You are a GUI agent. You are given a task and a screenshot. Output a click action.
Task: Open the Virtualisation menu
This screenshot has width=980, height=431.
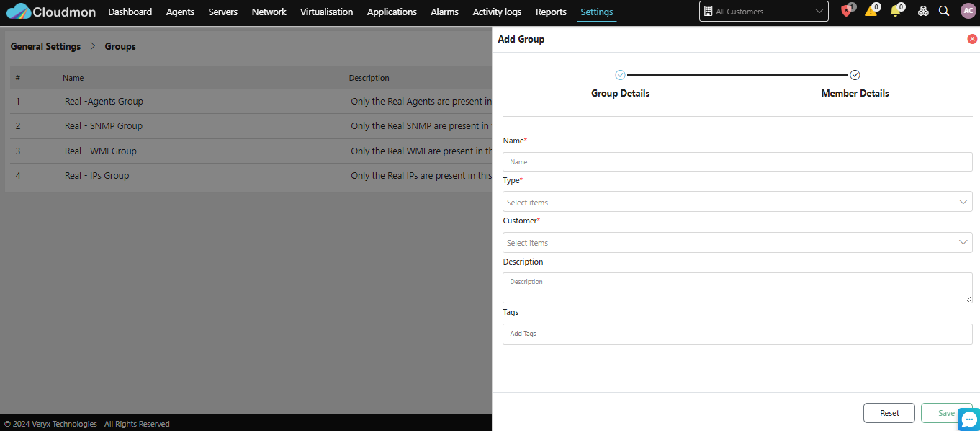tap(327, 12)
